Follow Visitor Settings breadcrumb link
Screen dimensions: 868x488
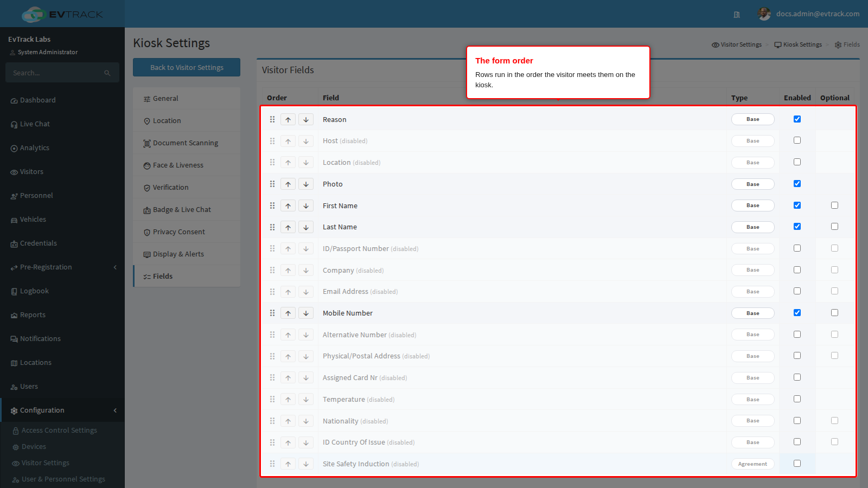pyautogui.click(x=737, y=44)
